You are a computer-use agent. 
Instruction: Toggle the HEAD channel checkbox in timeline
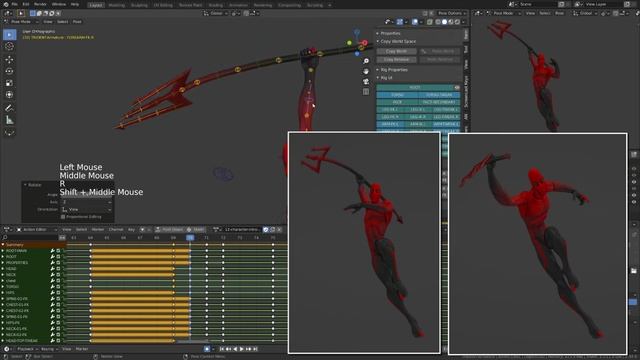[58, 269]
